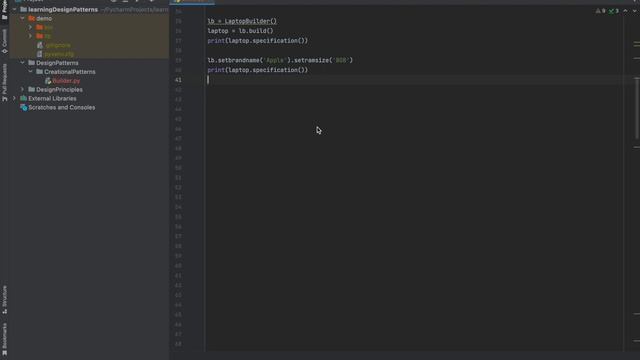
Task: Collapse the CreationalPatterns folder chevron
Action: (31, 72)
